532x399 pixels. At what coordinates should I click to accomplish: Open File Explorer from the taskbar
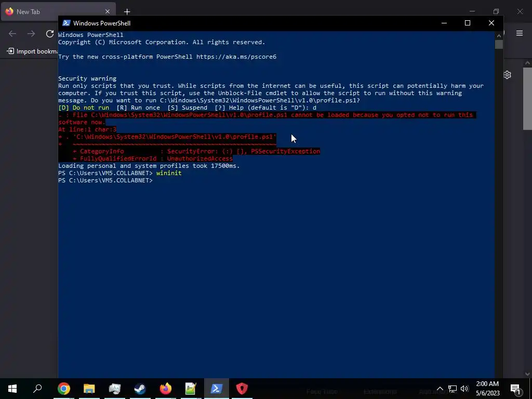click(89, 389)
